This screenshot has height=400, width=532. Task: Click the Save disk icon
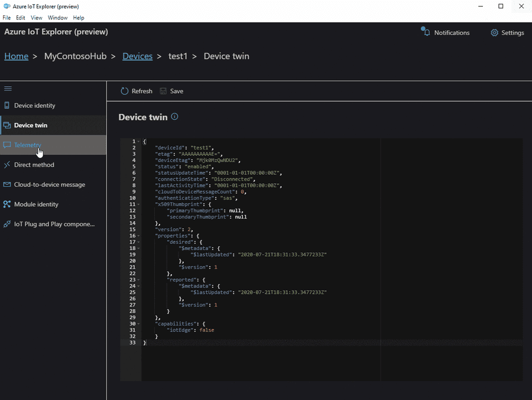163,91
